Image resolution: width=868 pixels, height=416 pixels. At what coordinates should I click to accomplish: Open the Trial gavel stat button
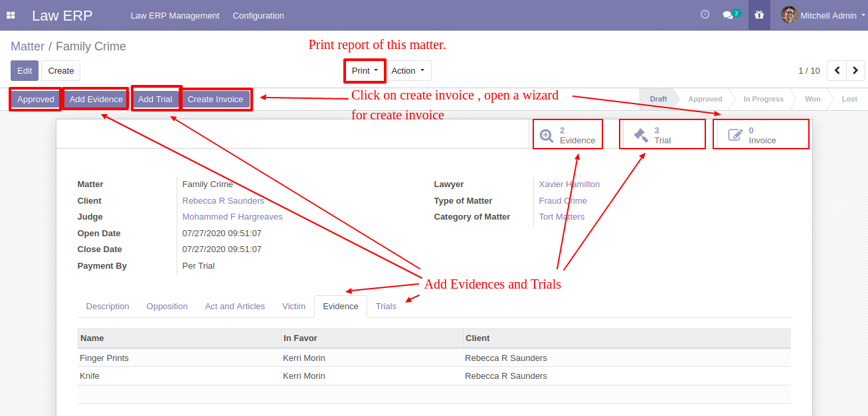coord(662,135)
